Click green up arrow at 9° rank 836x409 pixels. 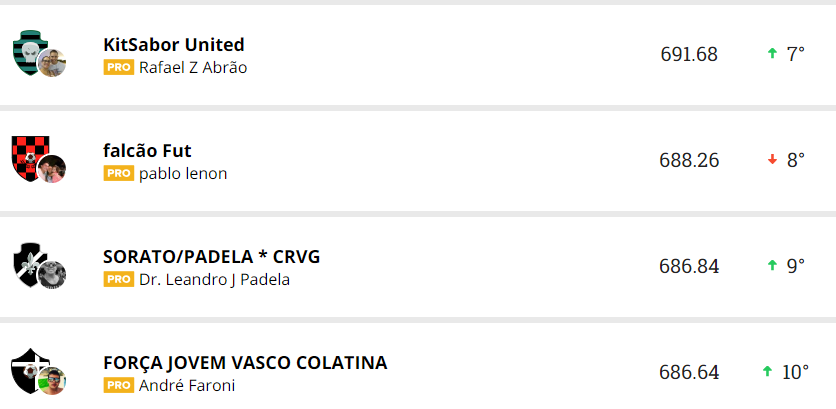(772, 266)
